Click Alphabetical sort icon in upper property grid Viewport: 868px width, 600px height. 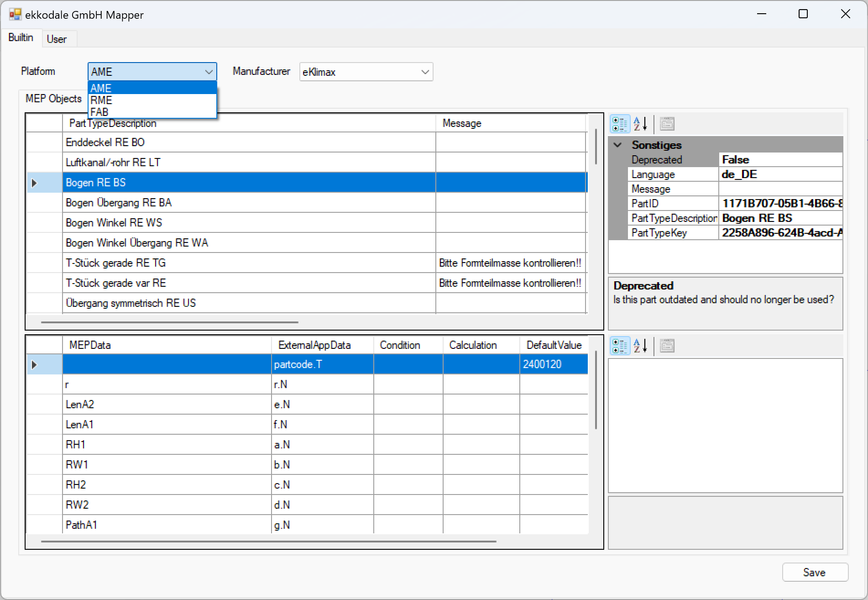tap(640, 124)
